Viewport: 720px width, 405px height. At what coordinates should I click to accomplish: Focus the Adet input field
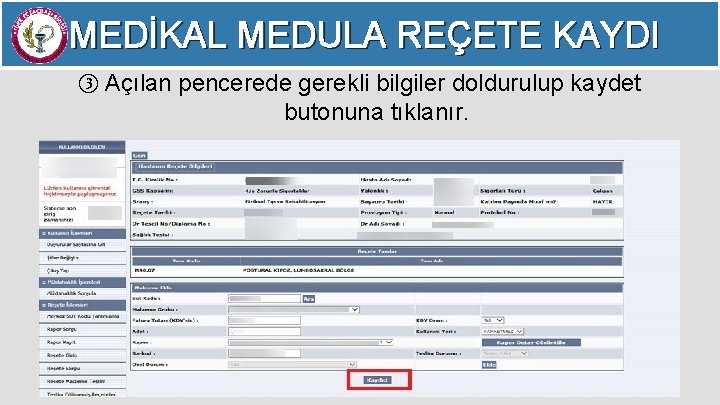pyautogui.click(x=264, y=332)
